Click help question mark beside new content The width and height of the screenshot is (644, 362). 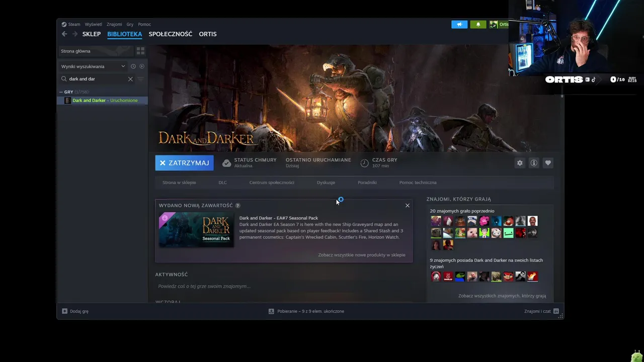click(x=237, y=206)
